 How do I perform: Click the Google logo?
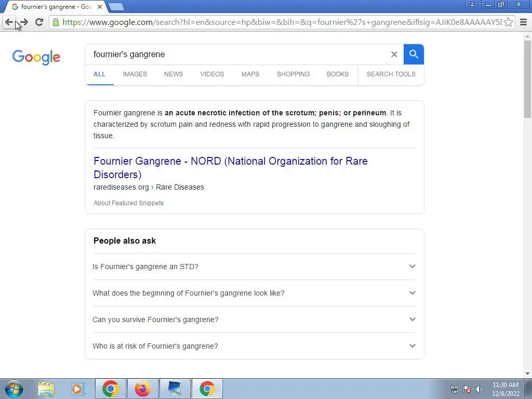tap(36, 57)
